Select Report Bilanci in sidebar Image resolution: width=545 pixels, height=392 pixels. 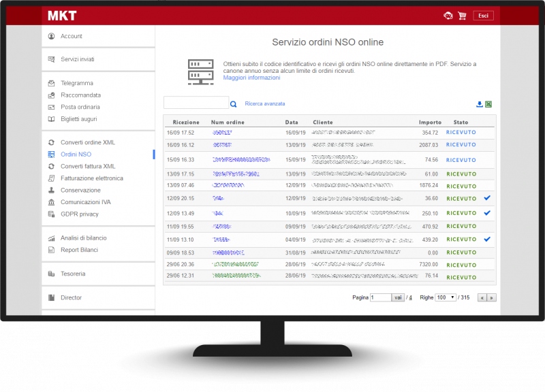click(x=79, y=250)
